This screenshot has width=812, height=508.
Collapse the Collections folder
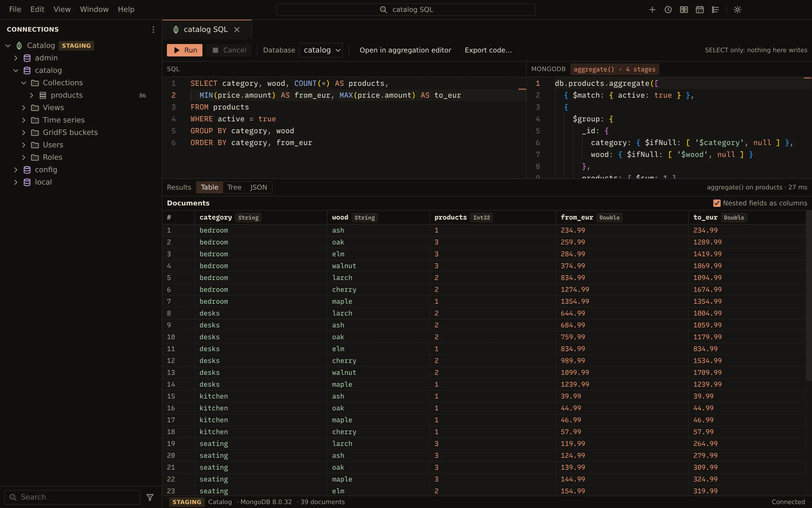pos(23,83)
